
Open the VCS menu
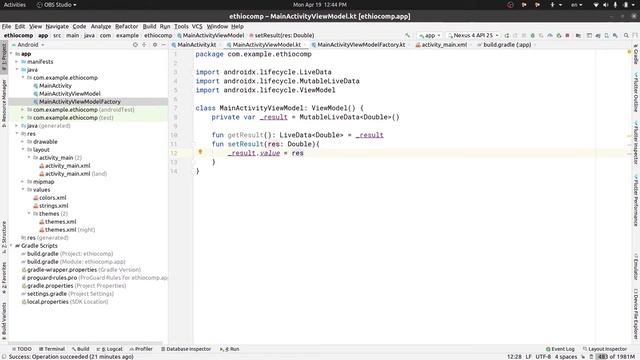197,26
